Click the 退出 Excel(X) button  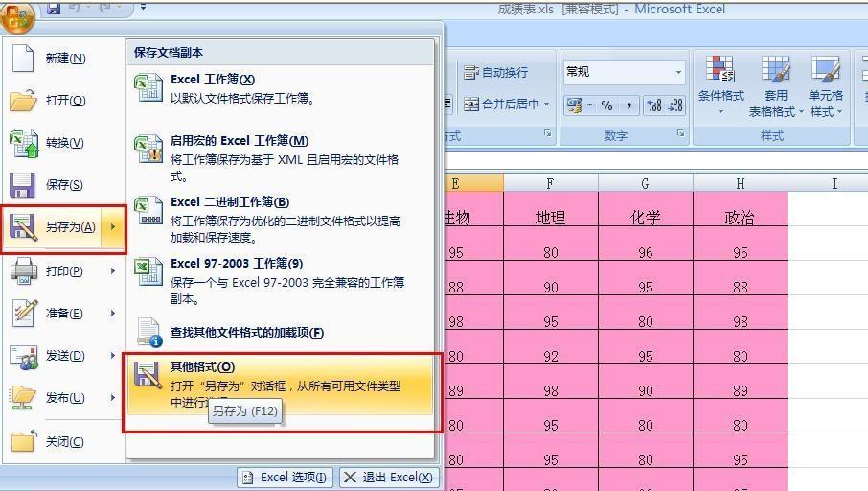[389, 478]
